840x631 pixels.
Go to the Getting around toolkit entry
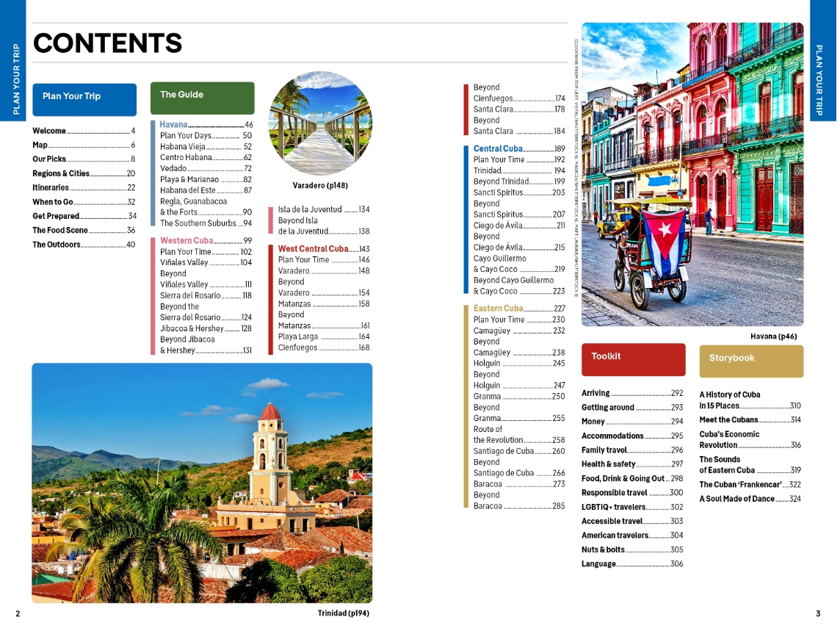(x=631, y=408)
